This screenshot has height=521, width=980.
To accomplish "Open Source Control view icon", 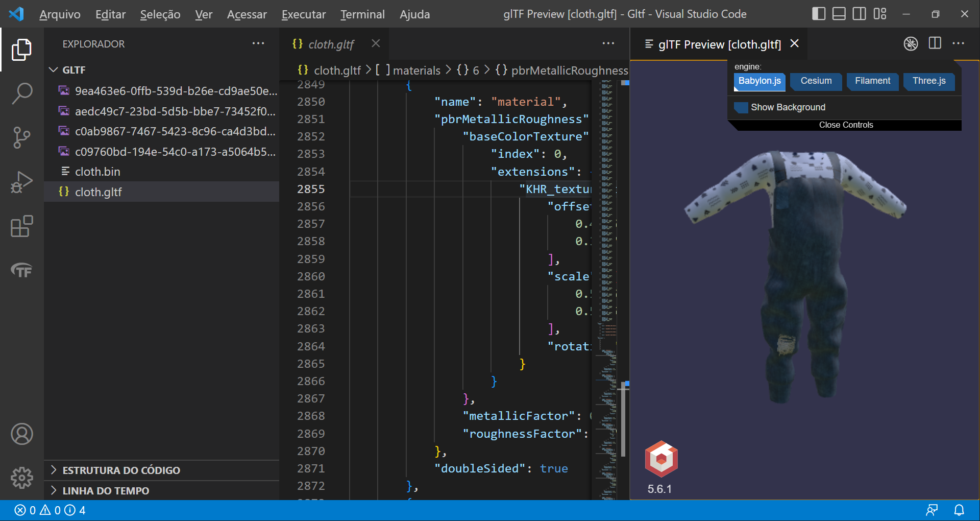I will point(21,137).
